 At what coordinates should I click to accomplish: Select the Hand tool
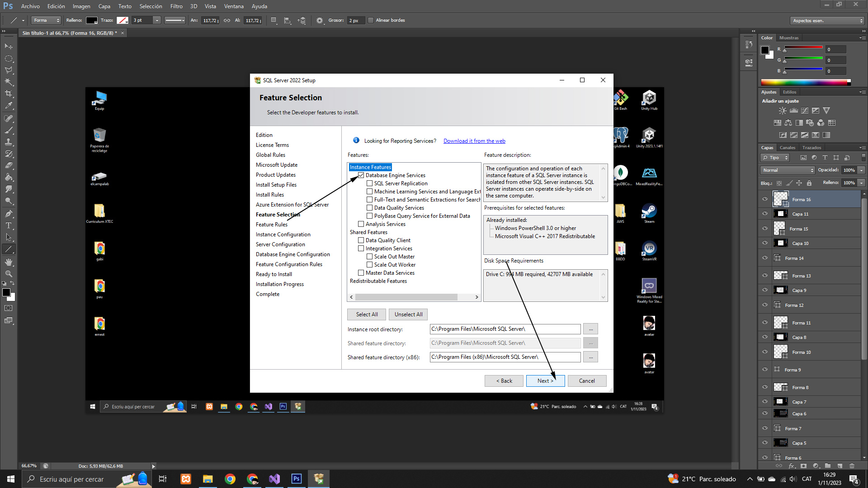[9, 262]
